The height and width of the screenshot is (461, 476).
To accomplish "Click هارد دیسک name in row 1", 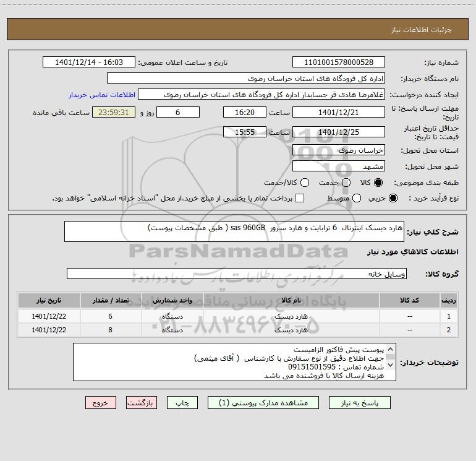I will (291, 316).
